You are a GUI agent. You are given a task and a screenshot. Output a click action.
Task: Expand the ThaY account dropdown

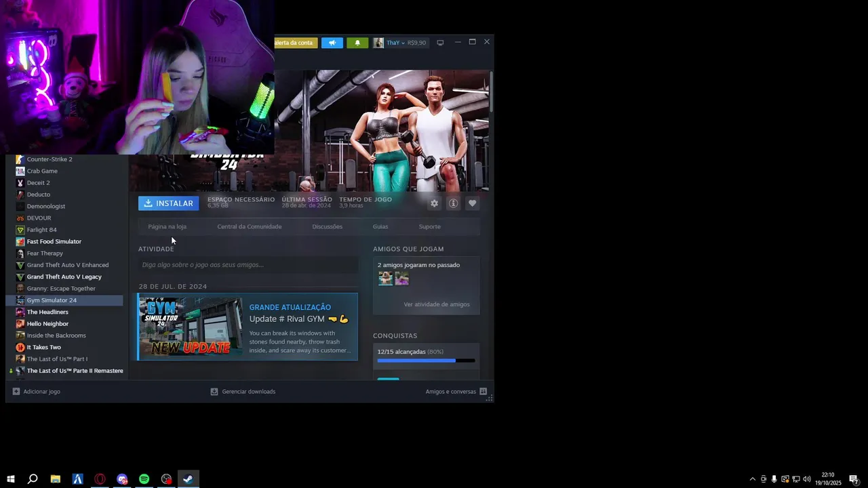(395, 43)
